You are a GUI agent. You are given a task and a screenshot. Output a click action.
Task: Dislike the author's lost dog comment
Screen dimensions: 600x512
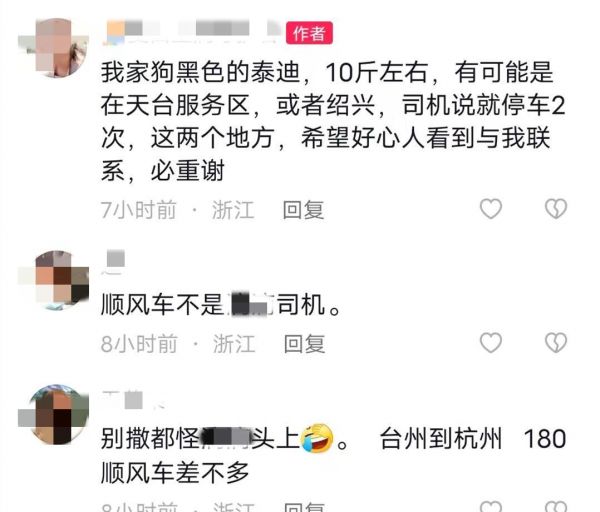556,209
